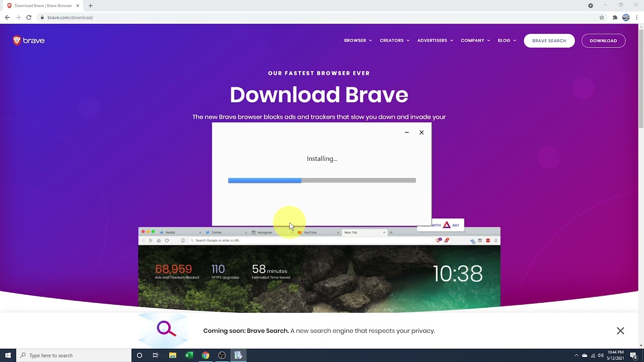Click the padlock site info icon

(42, 18)
